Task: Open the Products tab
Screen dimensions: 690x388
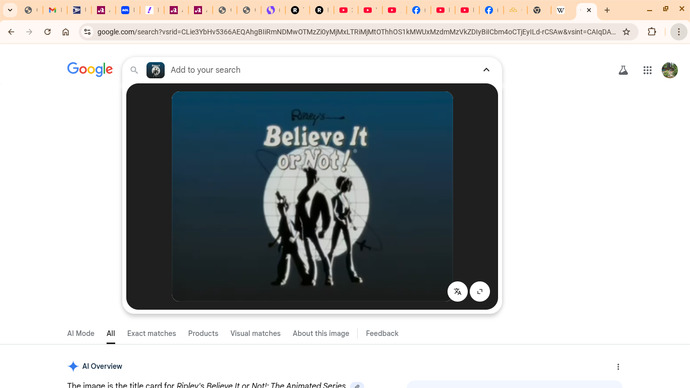Action: pyautogui.click(x=203, y=333)
